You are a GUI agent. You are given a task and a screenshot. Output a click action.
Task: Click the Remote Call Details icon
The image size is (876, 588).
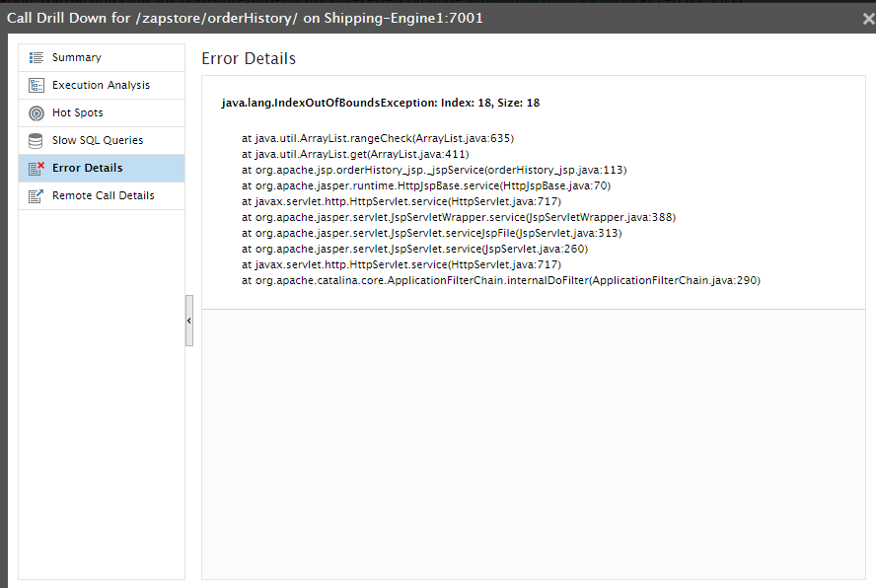coord(36,196)
